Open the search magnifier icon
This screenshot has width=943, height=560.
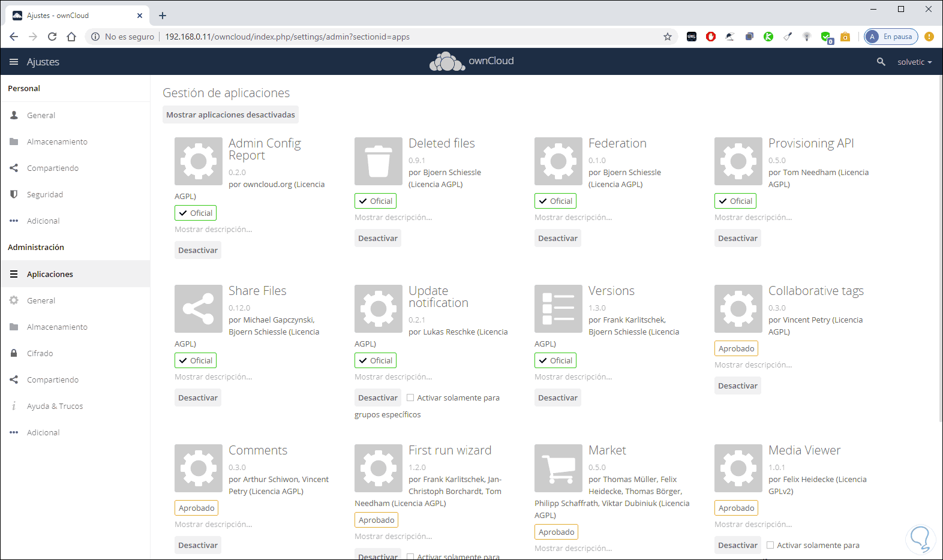click(x=881, y=62)
